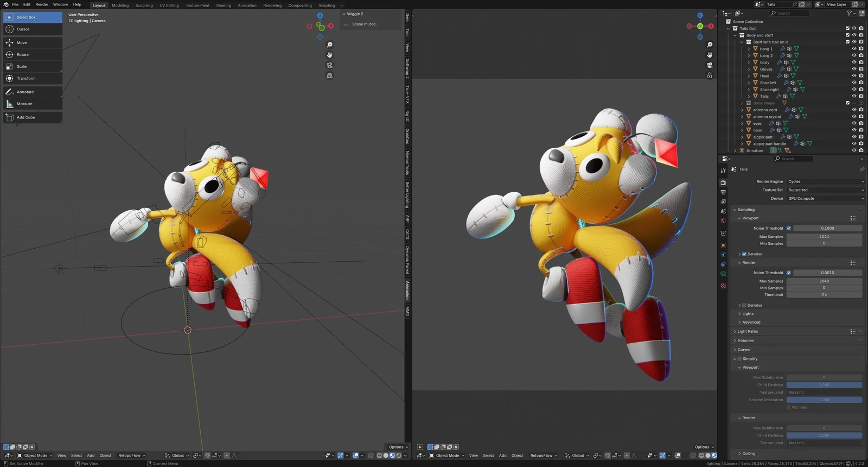
Task: Toggle camera view icon in left viewport
Action: 329,65
